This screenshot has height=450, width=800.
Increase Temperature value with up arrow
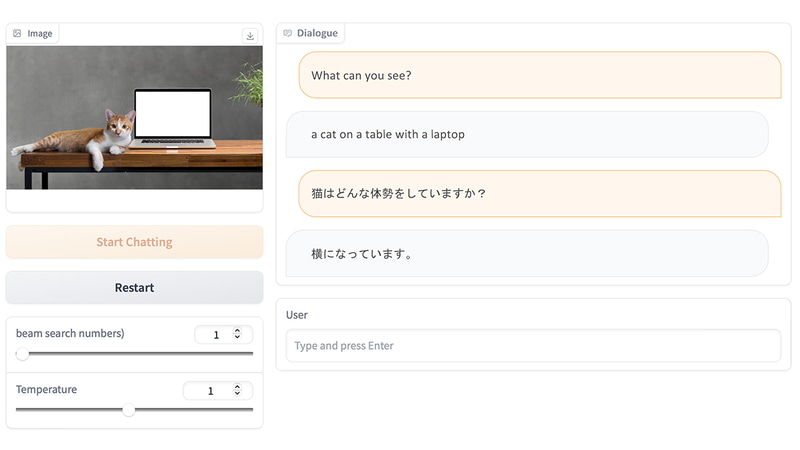[x=237, y=387]
